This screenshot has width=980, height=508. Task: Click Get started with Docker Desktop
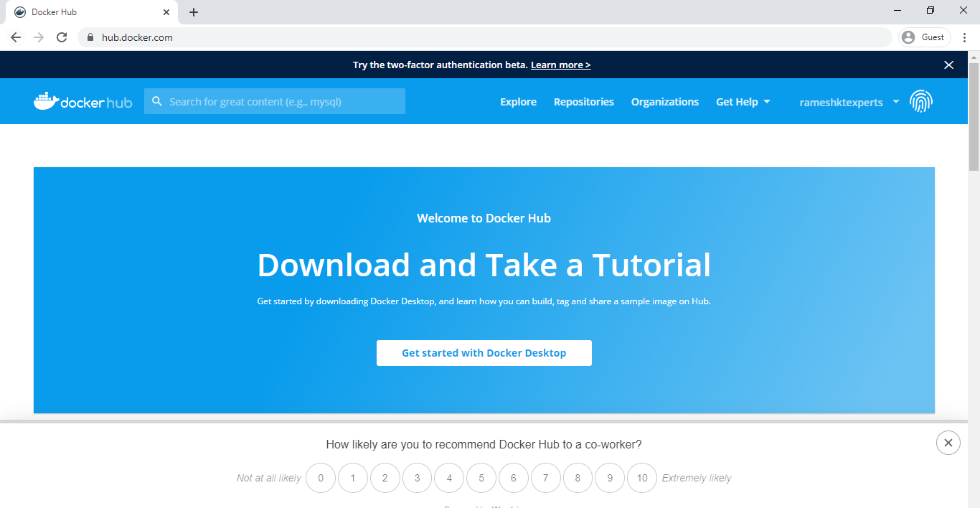click(484, 353)
